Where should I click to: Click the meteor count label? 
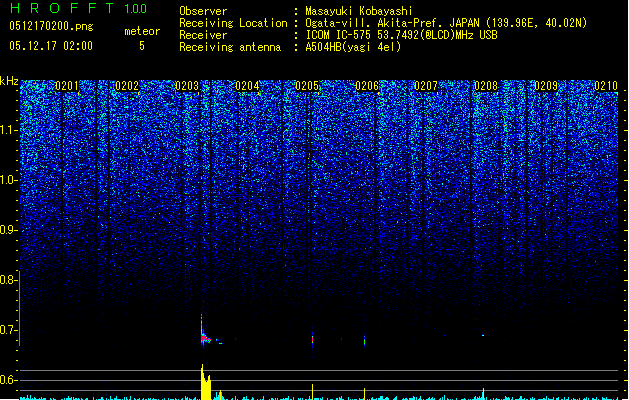142,31
